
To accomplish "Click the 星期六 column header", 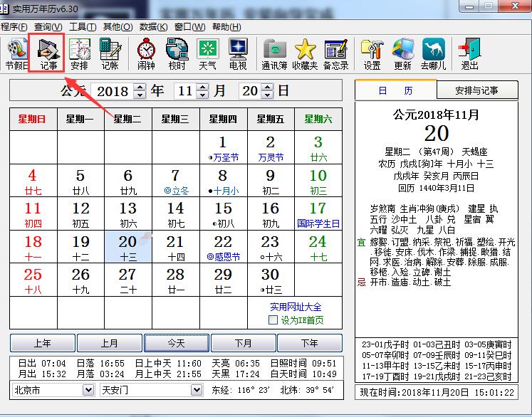I will [x=318, y=119].
